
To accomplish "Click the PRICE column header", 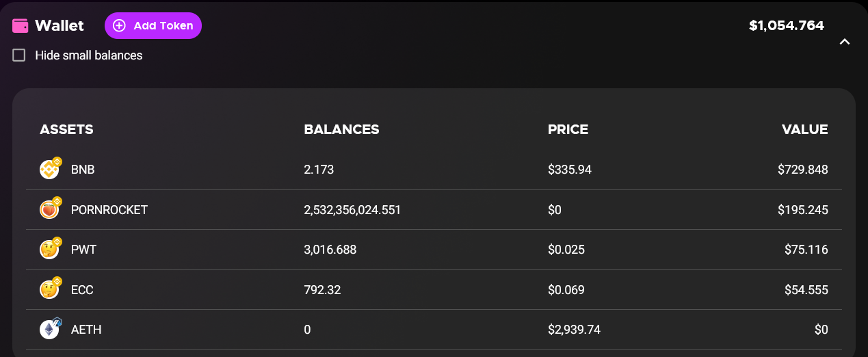I will tap(568, 129).
